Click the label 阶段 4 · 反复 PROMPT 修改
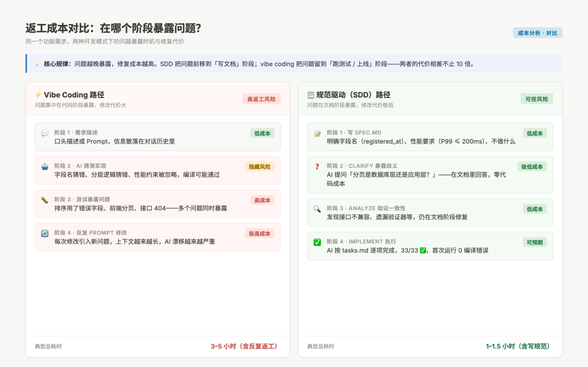The image size is (588, 367). point(91,233)
